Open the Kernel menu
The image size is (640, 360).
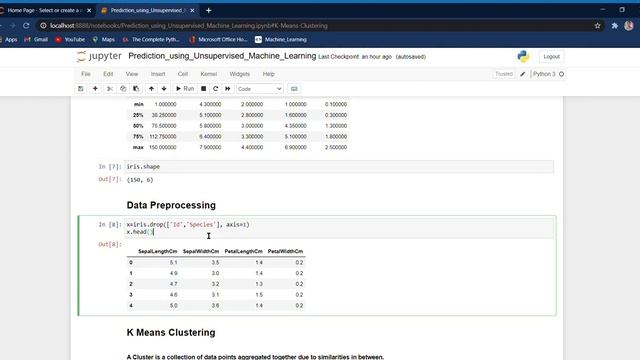pyautogui.click(x=209, y=74)
